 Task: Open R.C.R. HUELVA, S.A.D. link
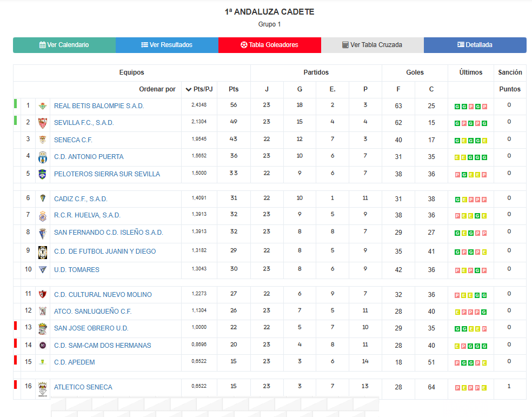pos(87,215)
